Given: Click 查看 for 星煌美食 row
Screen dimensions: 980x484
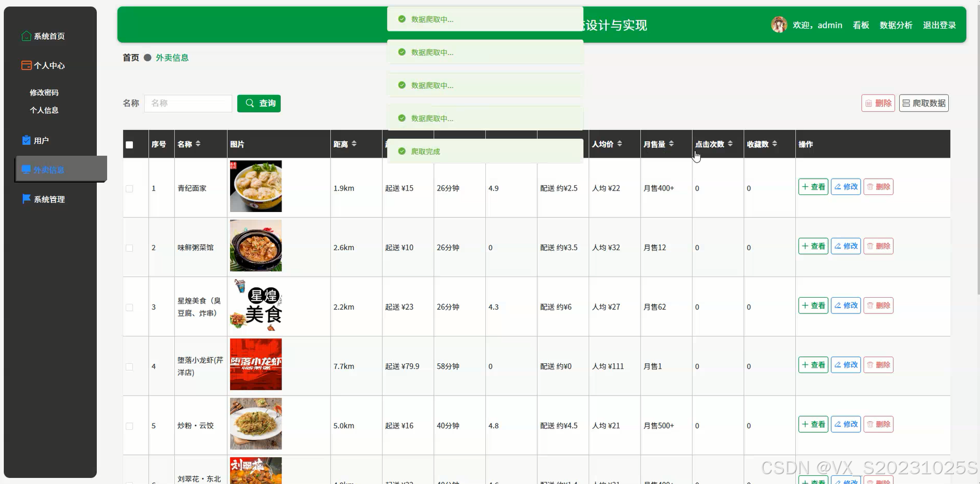Looking at the screenshot, I should click(813, 305).
